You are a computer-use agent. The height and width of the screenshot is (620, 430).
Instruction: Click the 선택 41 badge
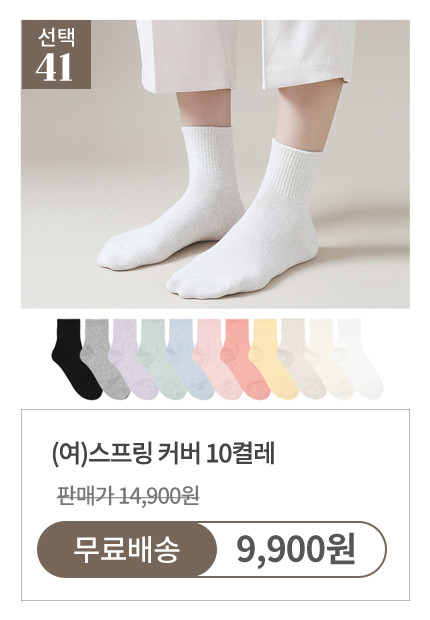[56, 55]
